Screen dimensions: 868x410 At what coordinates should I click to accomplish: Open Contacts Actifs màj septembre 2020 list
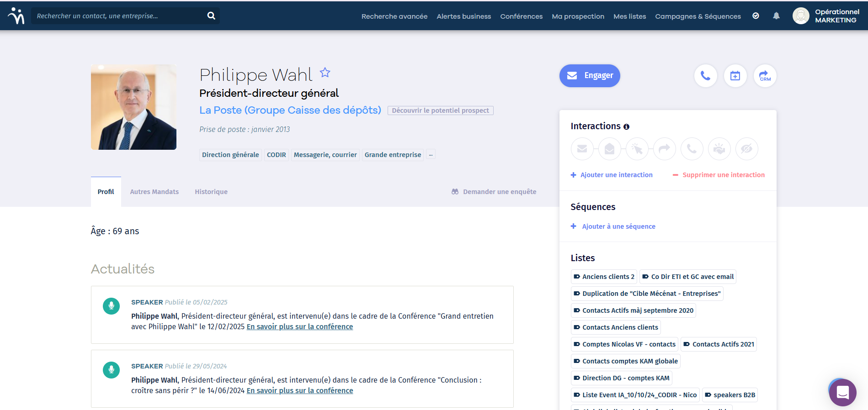click(x=634, y=310)
